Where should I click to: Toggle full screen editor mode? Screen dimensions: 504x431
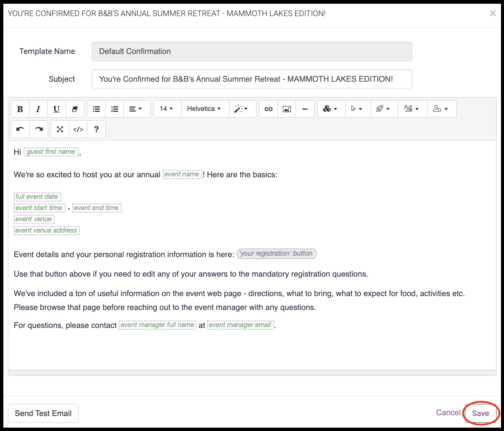60,129
